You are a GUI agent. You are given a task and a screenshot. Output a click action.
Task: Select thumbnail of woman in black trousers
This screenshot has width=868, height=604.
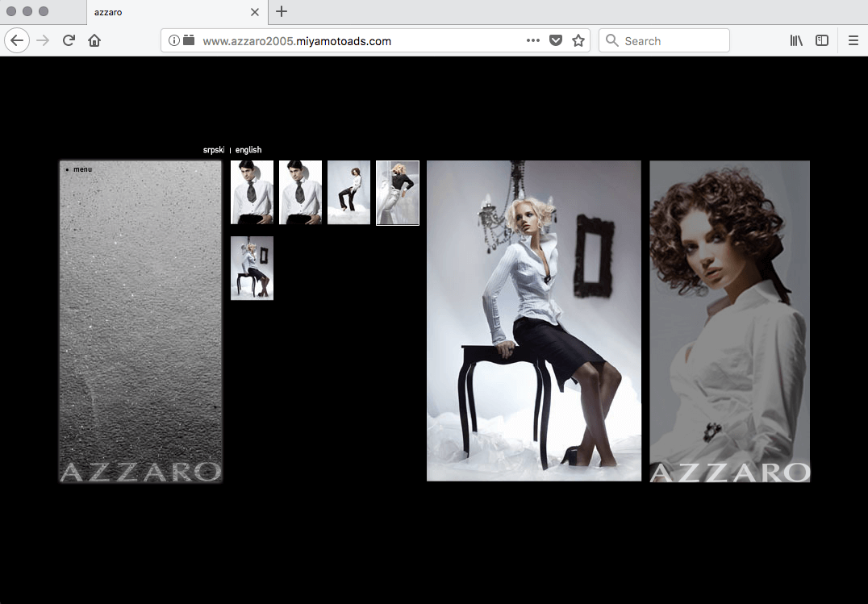coord(348,192)
